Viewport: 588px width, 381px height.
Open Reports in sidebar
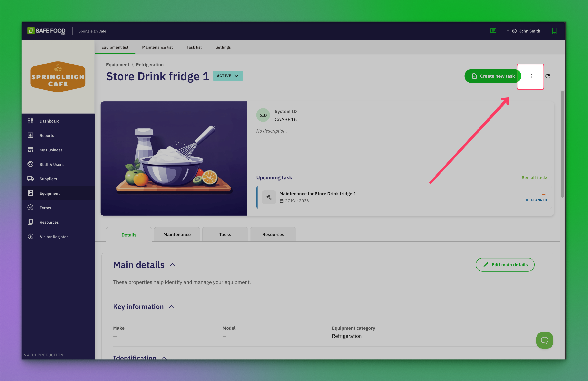[x=47, y=135]
